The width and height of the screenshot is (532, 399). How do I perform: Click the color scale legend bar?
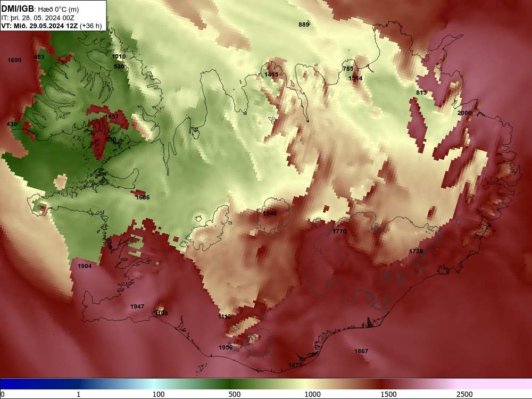pos(266,384)
